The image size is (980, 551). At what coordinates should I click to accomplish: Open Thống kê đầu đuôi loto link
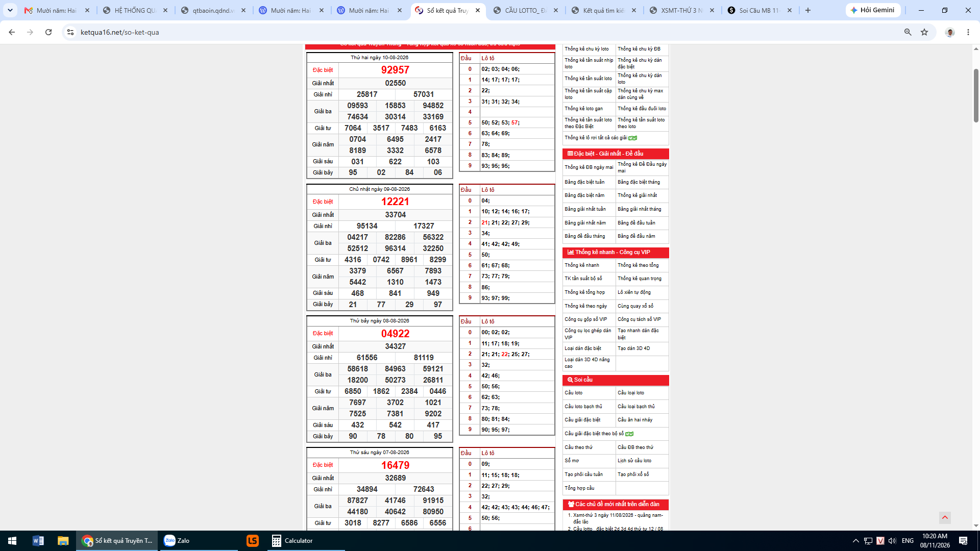tap(642, 109)
